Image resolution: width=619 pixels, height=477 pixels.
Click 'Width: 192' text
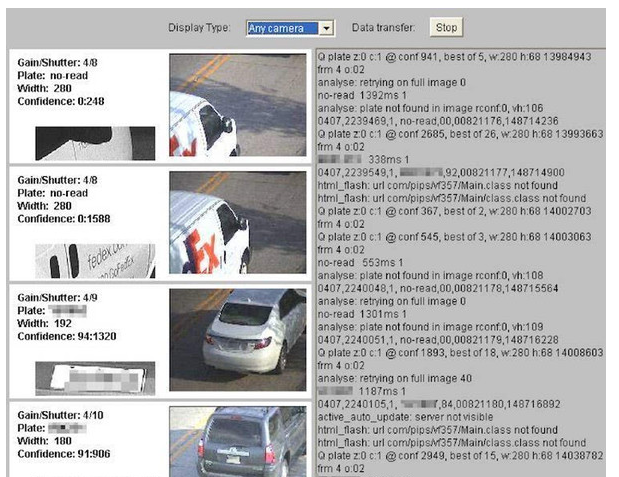pos(44,323)
